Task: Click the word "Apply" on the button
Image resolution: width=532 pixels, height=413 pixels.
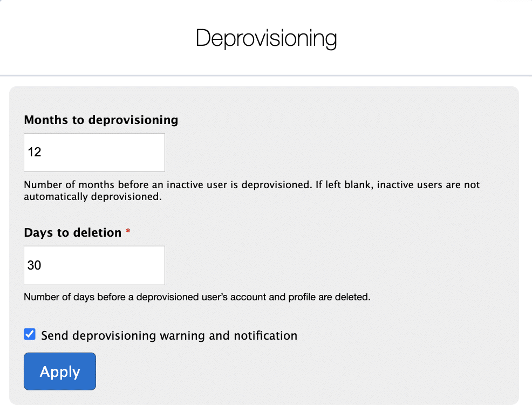Action: pyautogui.click(x=60, y=372)
